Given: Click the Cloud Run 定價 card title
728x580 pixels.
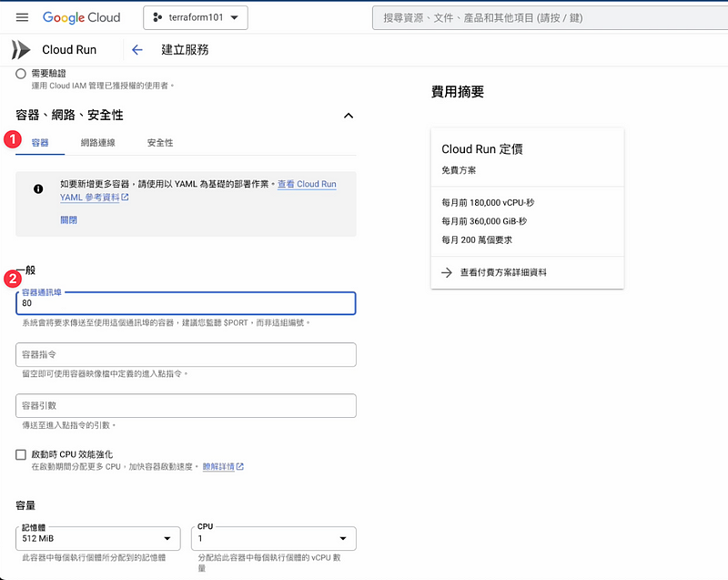Looking at the screenshot, I should point(482,149).
